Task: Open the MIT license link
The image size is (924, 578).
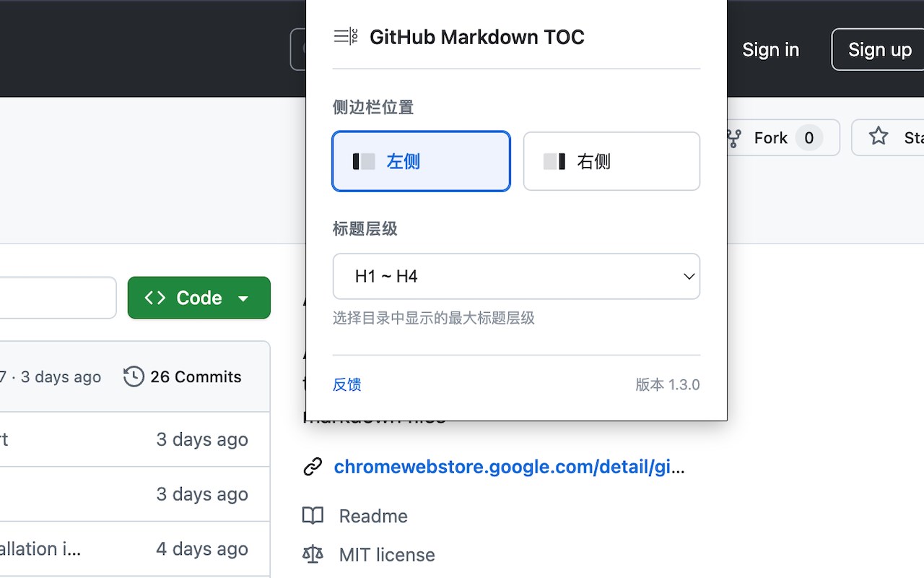Action: pyautogui.click(x=387, y=555)
